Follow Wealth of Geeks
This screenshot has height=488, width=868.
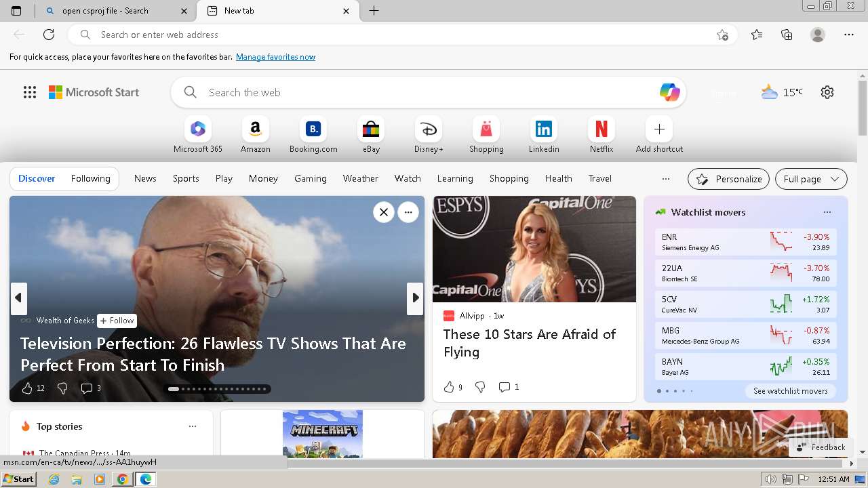117,321
